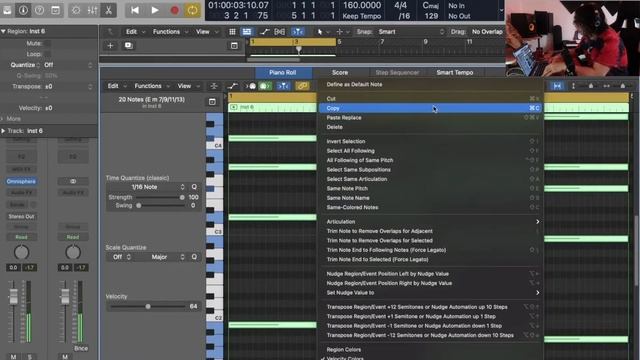The height and width of the screenshot is (360, 640).
Task: Open piano roll Functions menu
Action: [x=151, y=86]
